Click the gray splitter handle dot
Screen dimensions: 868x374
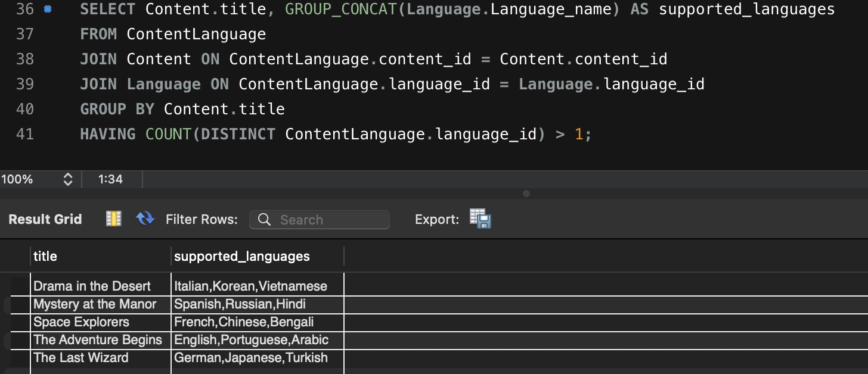pyautogui.click(x=526, y=194)
